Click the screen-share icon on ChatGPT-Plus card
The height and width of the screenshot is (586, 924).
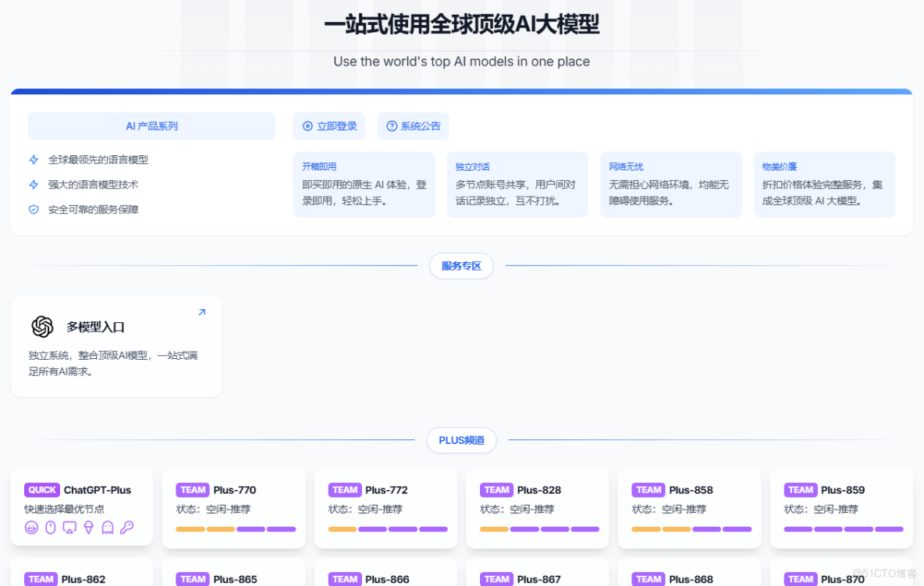69,527
